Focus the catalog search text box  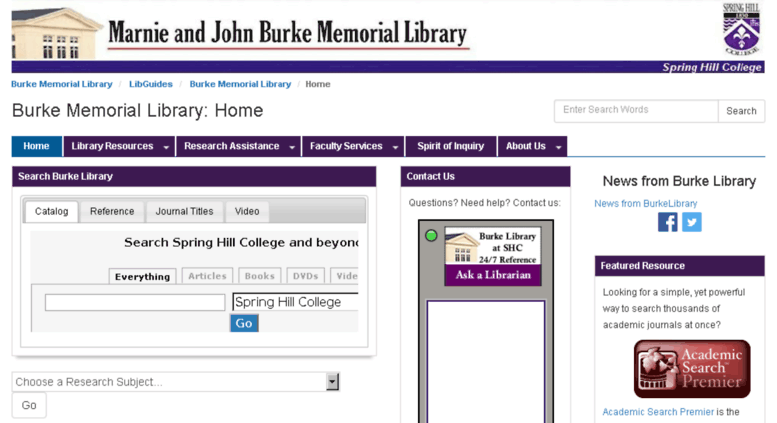tap(135, 302)
